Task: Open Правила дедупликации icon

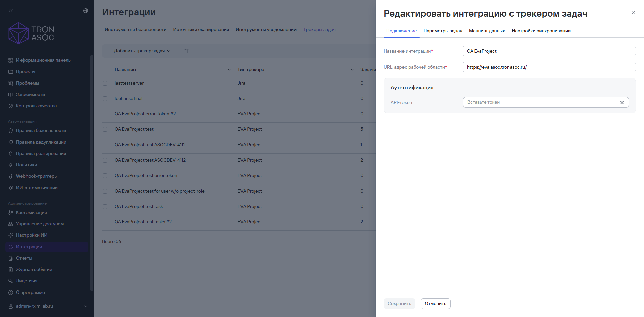Action: [11, 142]
